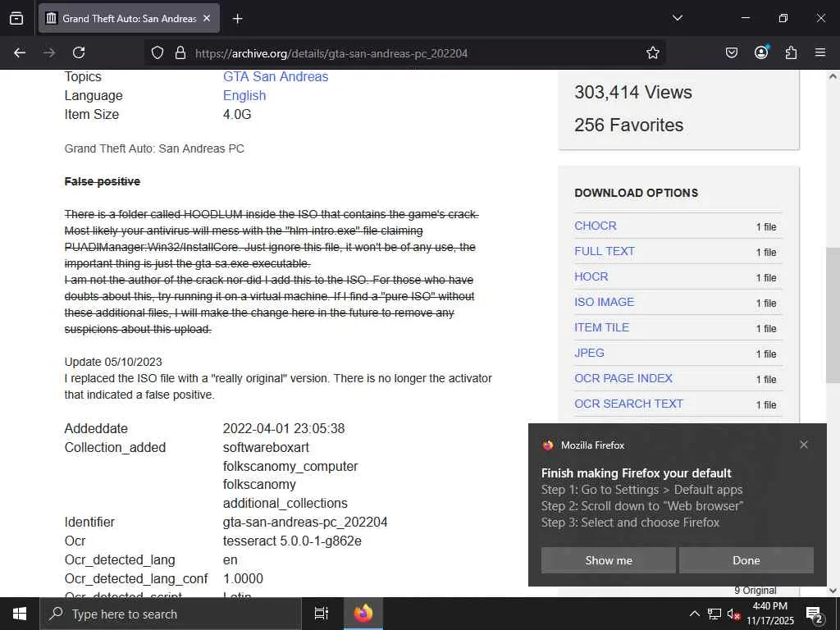
Task: Open the extensions puzzle icon
Action: point(791,52)
